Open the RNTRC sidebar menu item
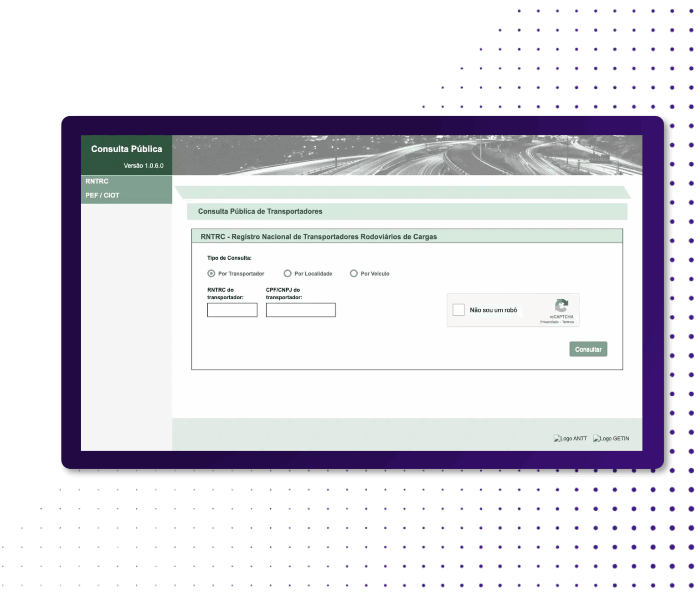This screenshot has height=594, width=700. coord(97,181)
